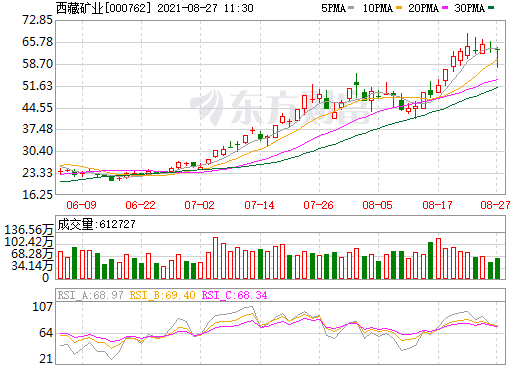Click the 06-09 date label
This screenshot has width=520, height=365.
pos(81,205)
